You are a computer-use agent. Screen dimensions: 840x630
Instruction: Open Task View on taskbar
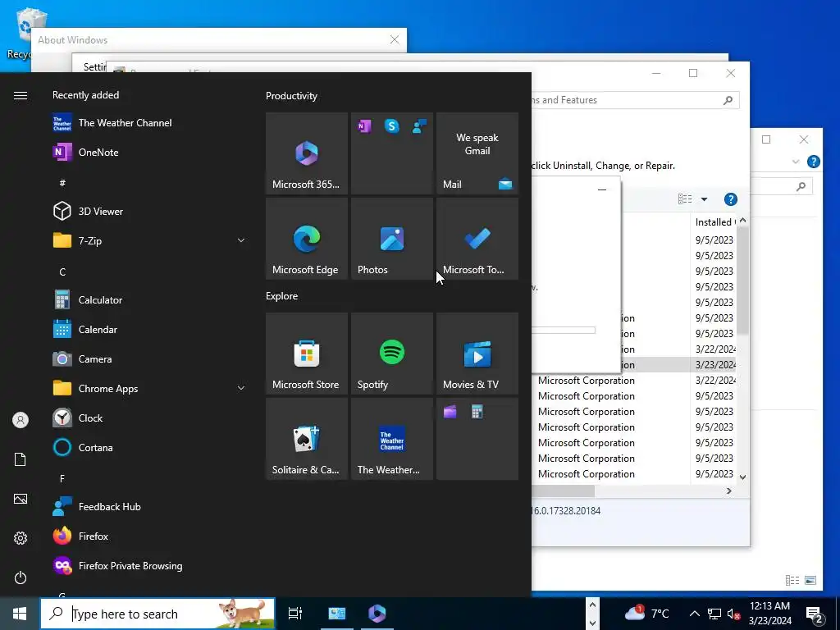294,614
